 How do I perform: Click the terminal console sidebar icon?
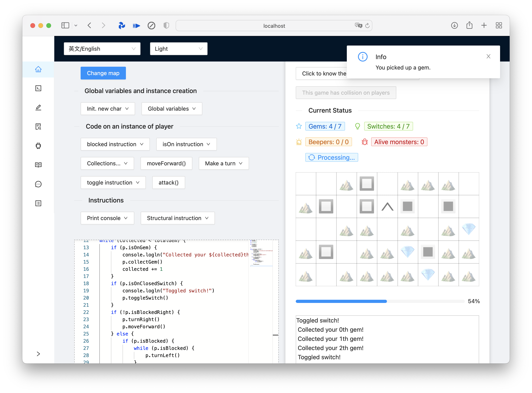(x=38, y=88)
